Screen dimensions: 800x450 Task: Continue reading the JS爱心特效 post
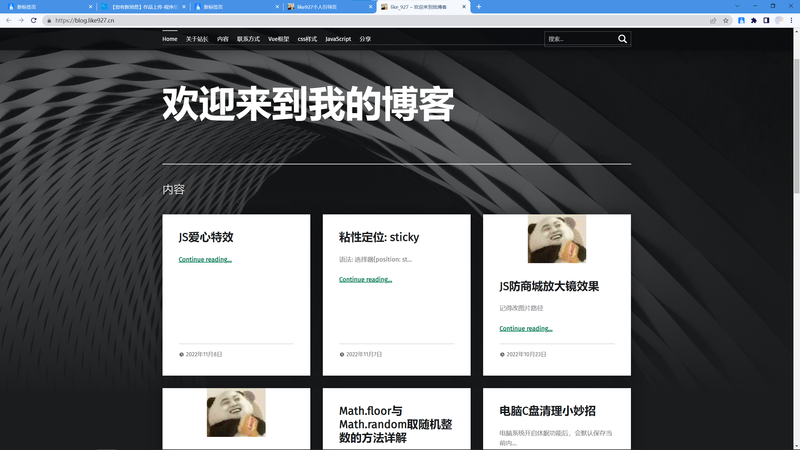pos(205,259)
